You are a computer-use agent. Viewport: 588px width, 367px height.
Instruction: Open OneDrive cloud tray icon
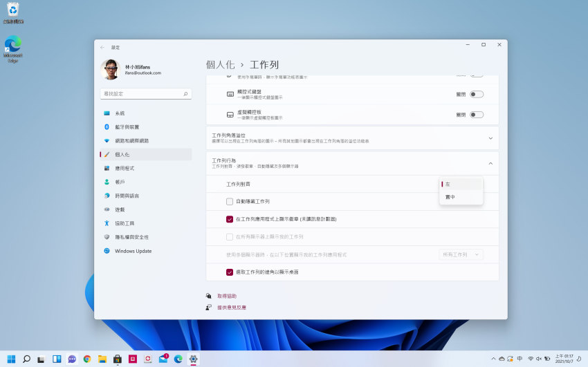[502, 359]
